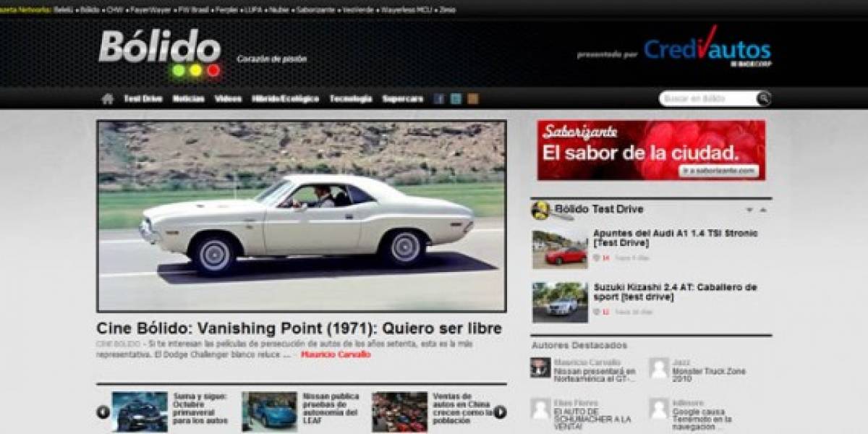Open 'Ventas de autos en China' story title
868x434 pixels.
coord(462,409)
